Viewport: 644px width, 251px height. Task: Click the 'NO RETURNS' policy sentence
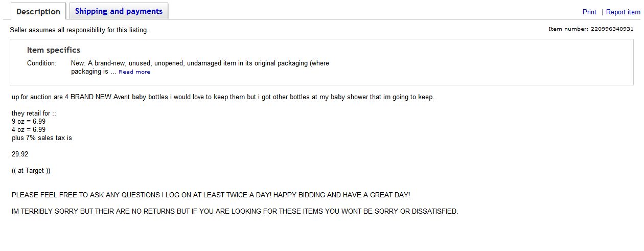coord(235,212)
